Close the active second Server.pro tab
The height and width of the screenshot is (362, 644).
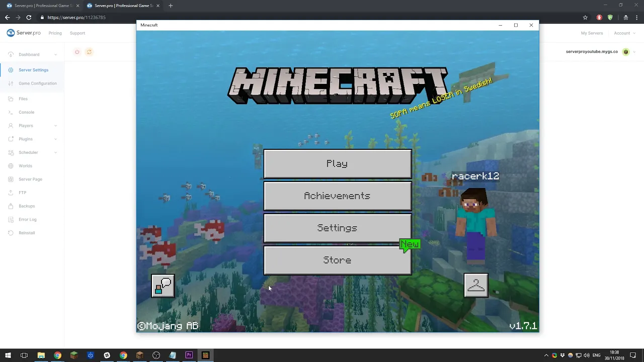(158, 6)
